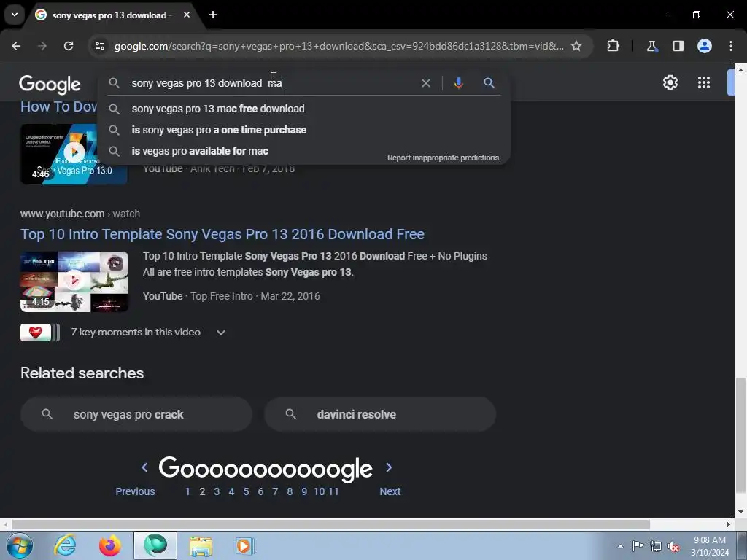Choose suggestion sony vegas pro 13 mac free download
The height and width of the screenshot is (560, 747).
pos(304,109)
